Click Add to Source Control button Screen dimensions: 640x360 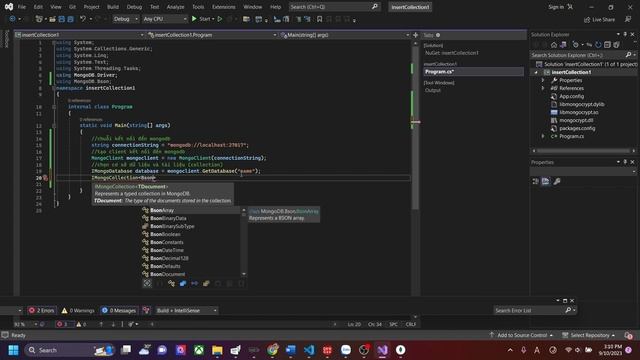[x=521, y=335]
